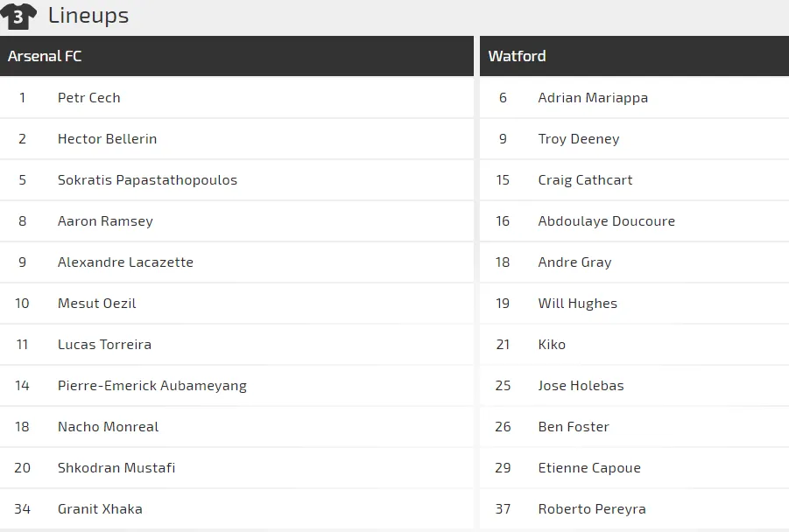Click the Arsenal FC team header

point(45,56)
